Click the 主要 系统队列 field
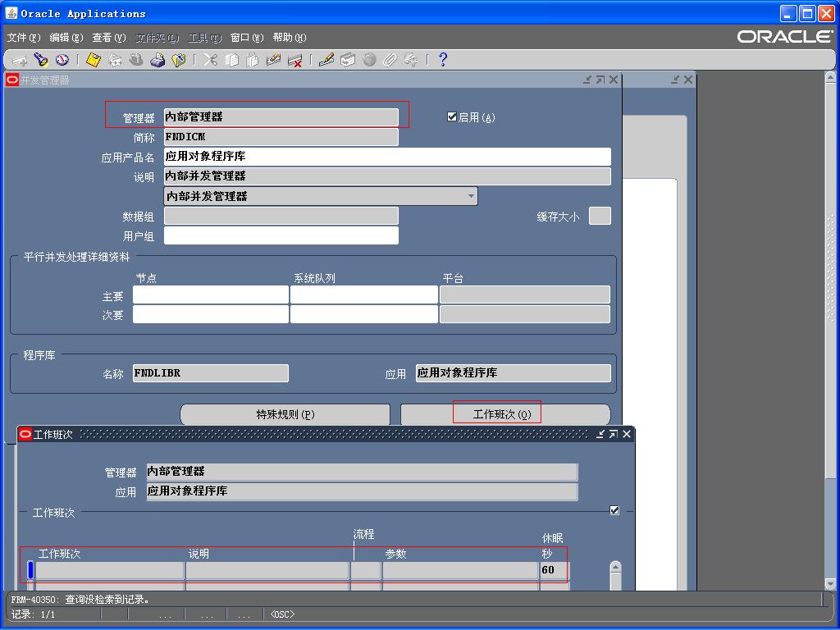Image resolution: width=840 pixels, height=630 pixels. 364,294
